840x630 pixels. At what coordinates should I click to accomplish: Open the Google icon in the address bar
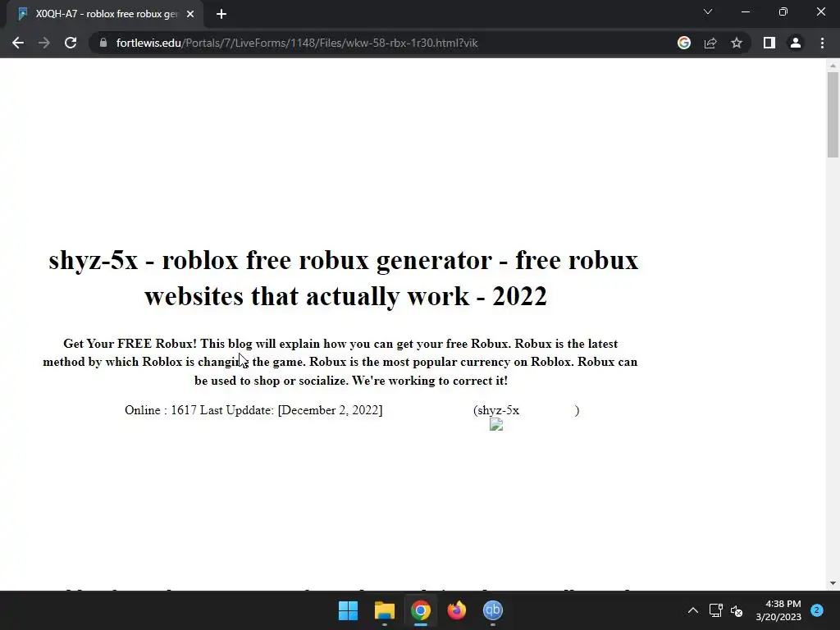[684, 43]
